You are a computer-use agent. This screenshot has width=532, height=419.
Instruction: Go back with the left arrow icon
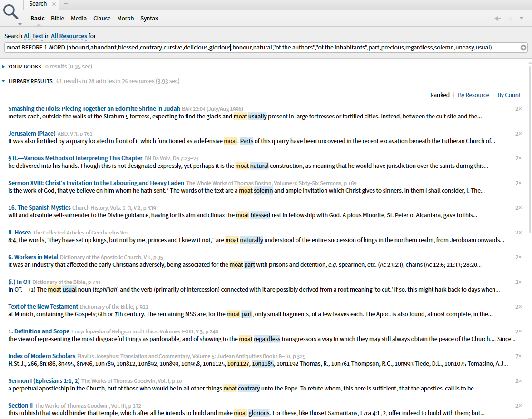click(x=498, y=18)
